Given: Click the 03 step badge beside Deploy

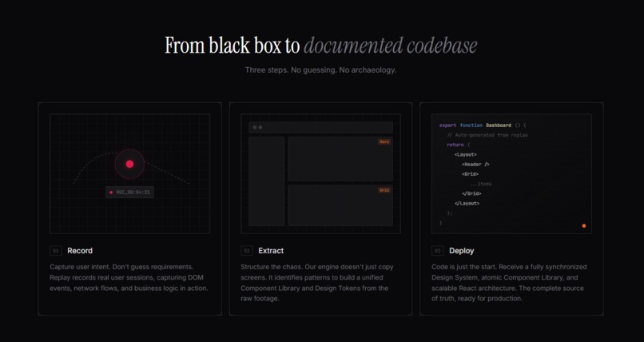Looking at the screenshot, I should [x=437, y=250].
